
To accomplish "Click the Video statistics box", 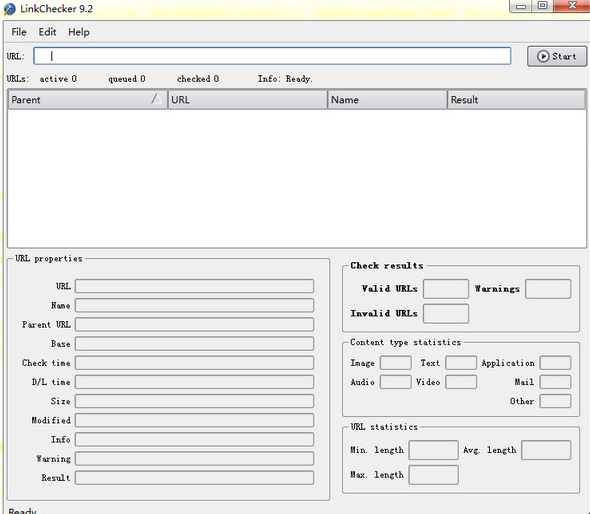I will coord(461,382).
